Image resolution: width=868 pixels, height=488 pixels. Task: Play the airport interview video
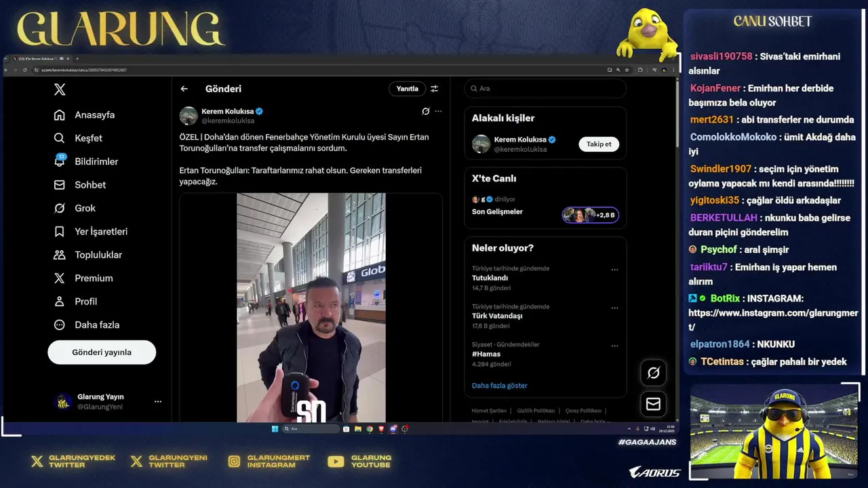(311, 308)
